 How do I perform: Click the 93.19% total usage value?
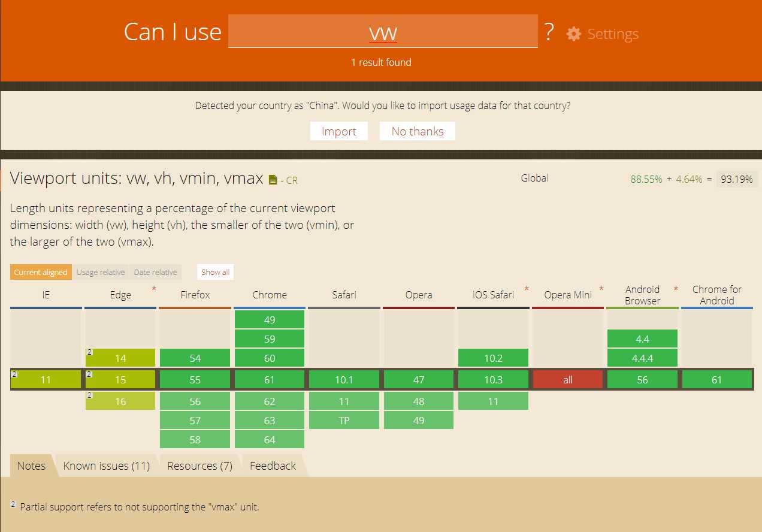[737, 179]
